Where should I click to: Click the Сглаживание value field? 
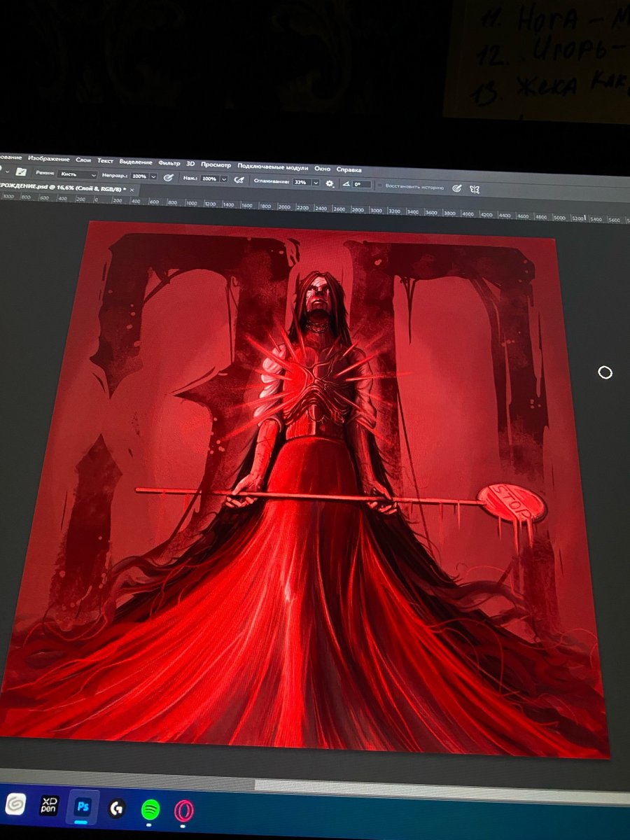coord(301,182)
